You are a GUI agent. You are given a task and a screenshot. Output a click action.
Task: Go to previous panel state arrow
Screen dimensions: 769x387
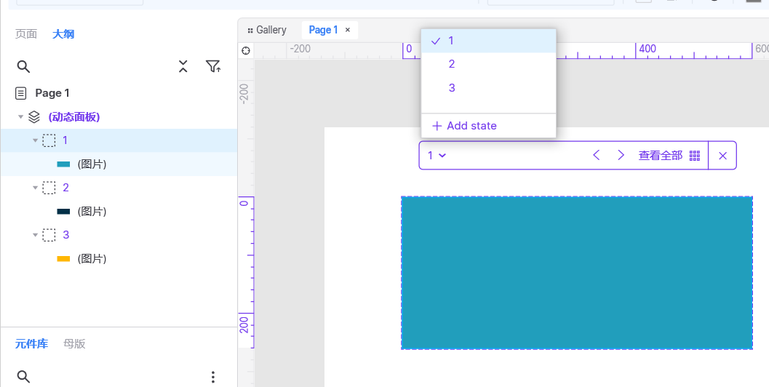click(596, 155)
